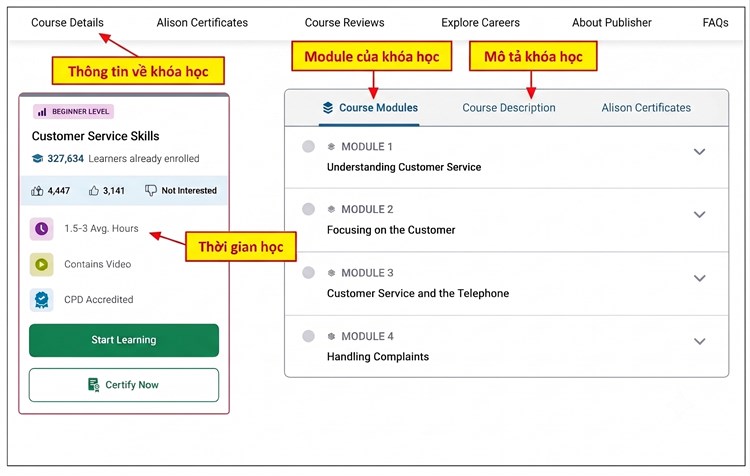Viewport: 750px width, 476px height.
Task: Click the purple clock icon beside Avg. Hours
Action: (x=42, y=229)
